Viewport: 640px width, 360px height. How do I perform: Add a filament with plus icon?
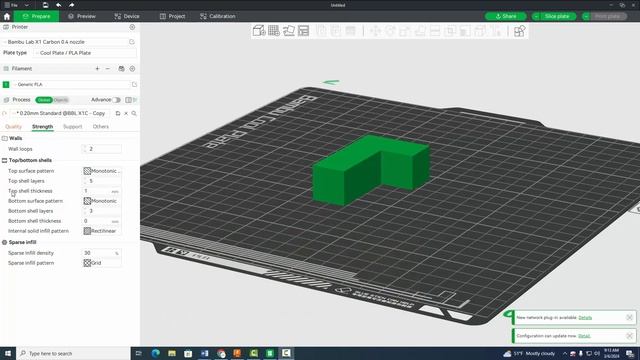click(x=97, y=69)
